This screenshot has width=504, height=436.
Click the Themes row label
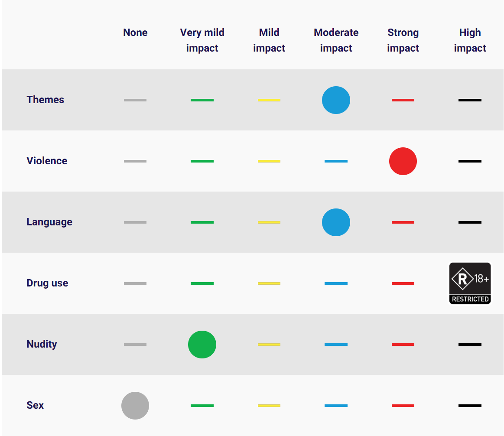46,100
